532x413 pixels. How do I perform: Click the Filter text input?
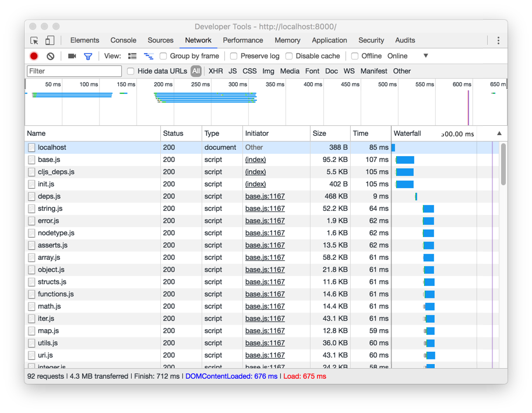(74, 71)
